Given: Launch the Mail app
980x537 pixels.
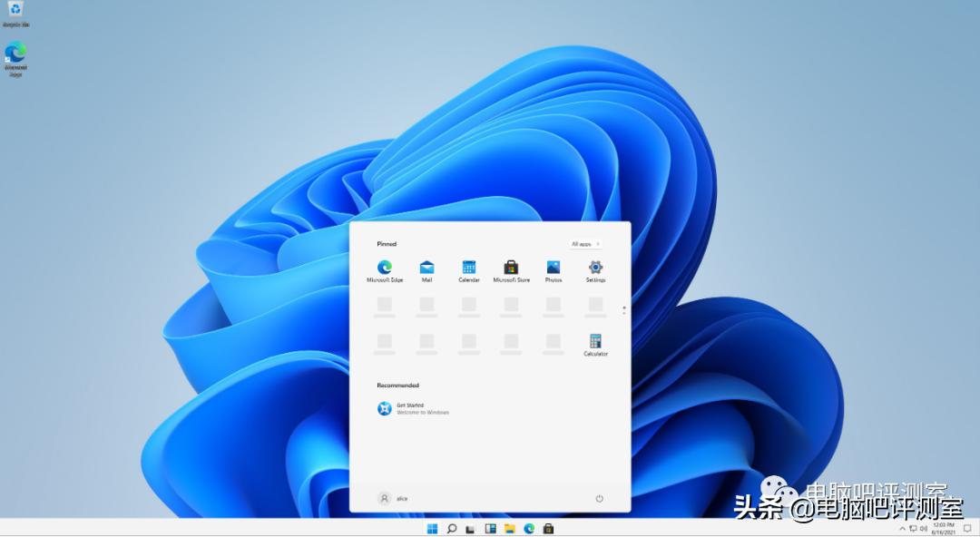Looking at the screenshot, I should click(426, 269).
